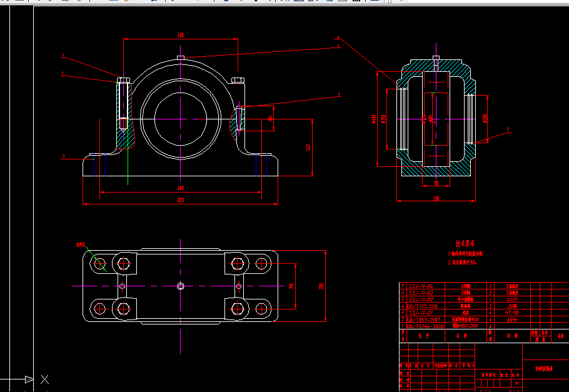The height and width of the screenshot is (392, 569).
Task: Click the 65Mn material cell
Action: pos(512,319)
